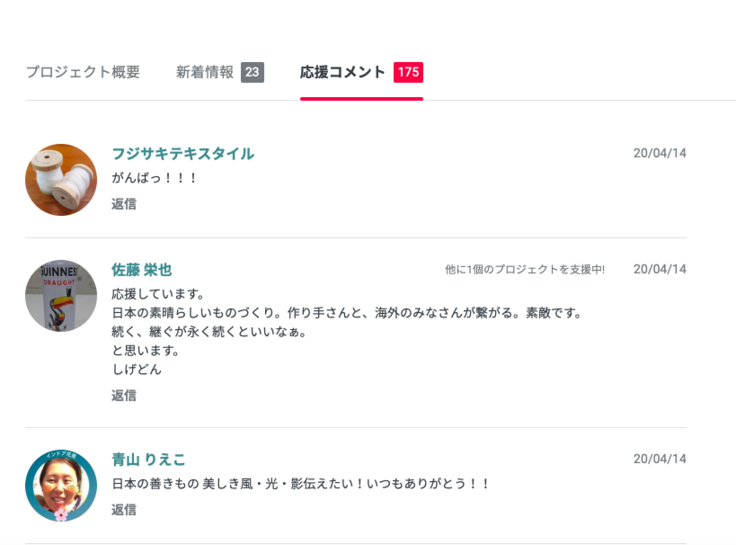Click the 青山 りえこ username link

tap(148, 460)
